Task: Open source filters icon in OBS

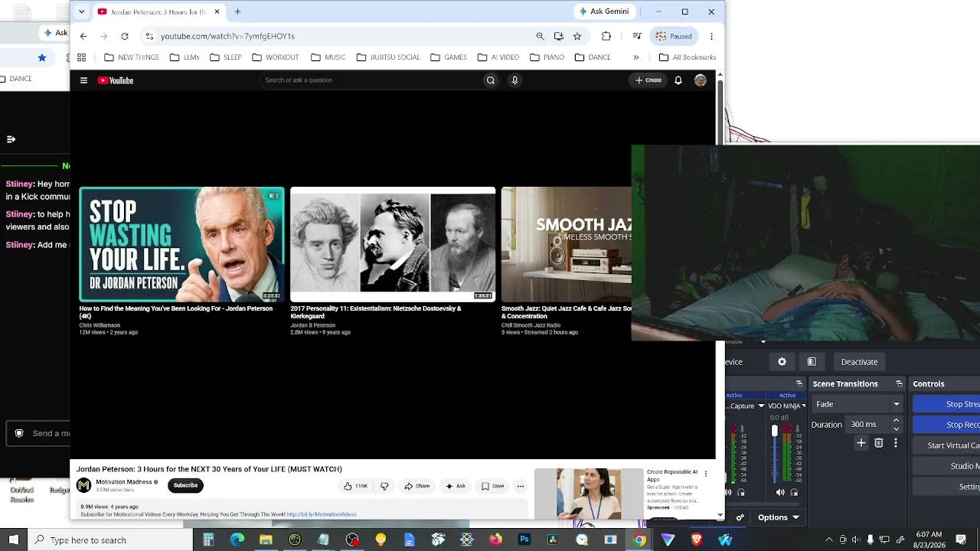Action: coord(812,362)
